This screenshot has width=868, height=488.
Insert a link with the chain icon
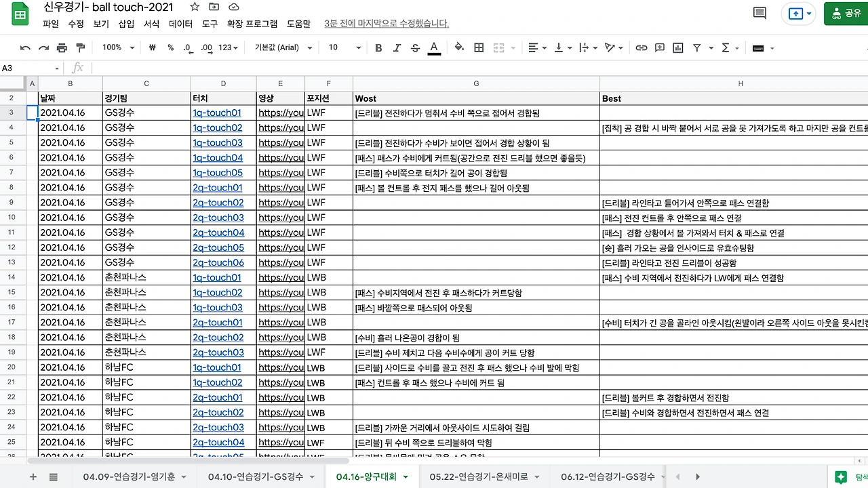[641, 48]
